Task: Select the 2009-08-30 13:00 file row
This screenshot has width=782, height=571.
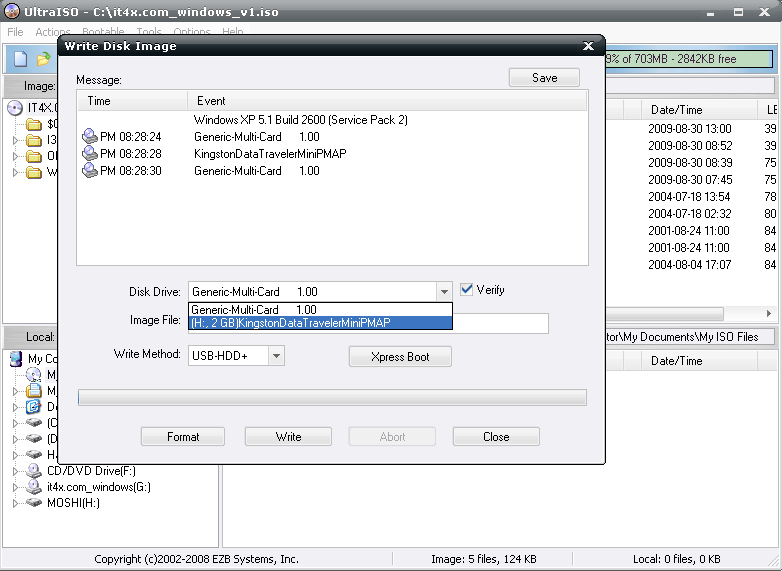Action: click(690, 129)
